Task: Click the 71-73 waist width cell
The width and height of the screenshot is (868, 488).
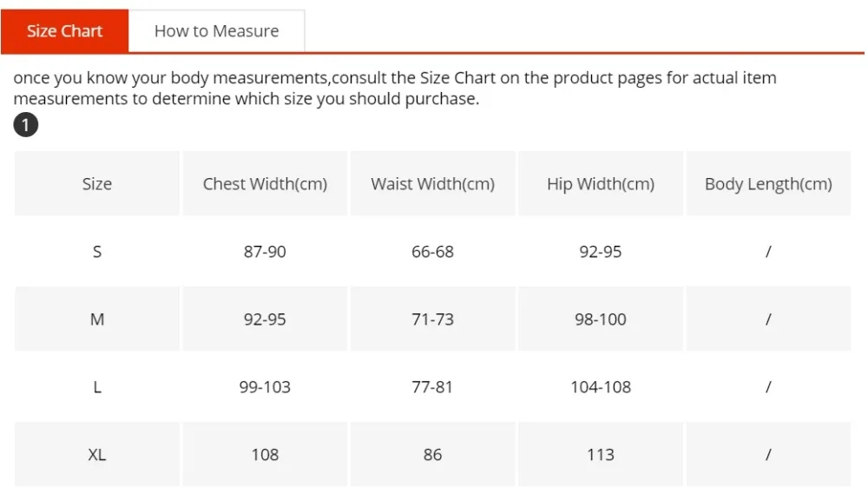Action: pos(432,319)
